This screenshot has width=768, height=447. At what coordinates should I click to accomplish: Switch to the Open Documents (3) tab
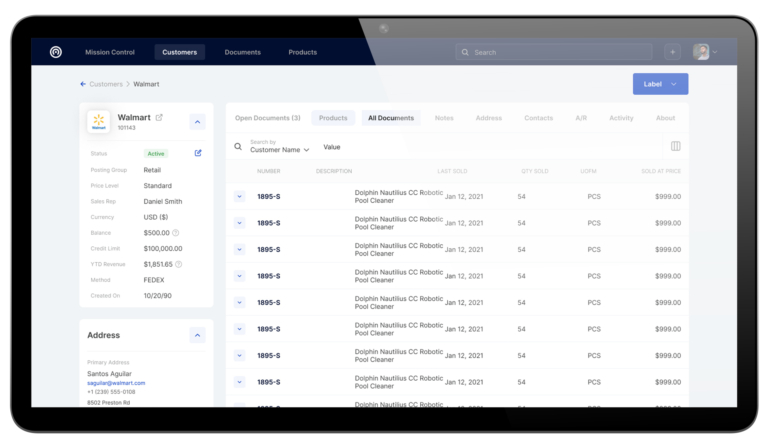pos(267,118)
